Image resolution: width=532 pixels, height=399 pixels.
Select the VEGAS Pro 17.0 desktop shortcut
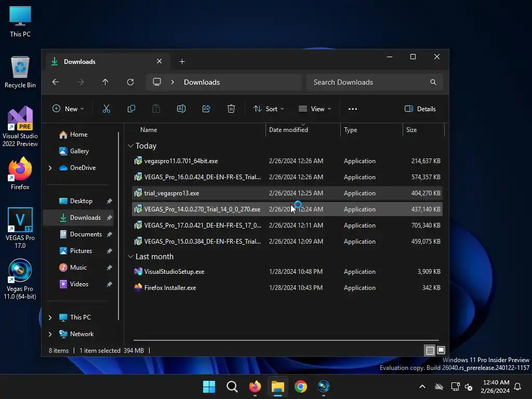(x=20, y=228)
